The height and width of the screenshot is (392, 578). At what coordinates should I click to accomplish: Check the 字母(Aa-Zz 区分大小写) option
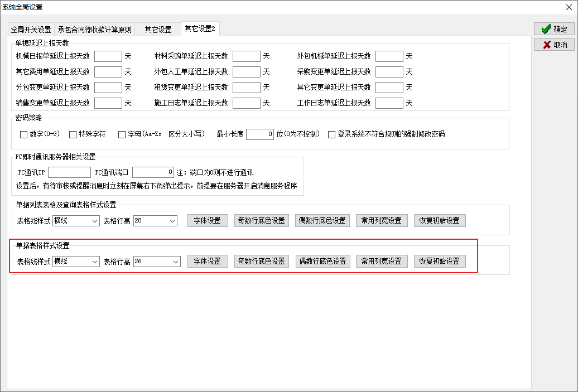[122, 134]
